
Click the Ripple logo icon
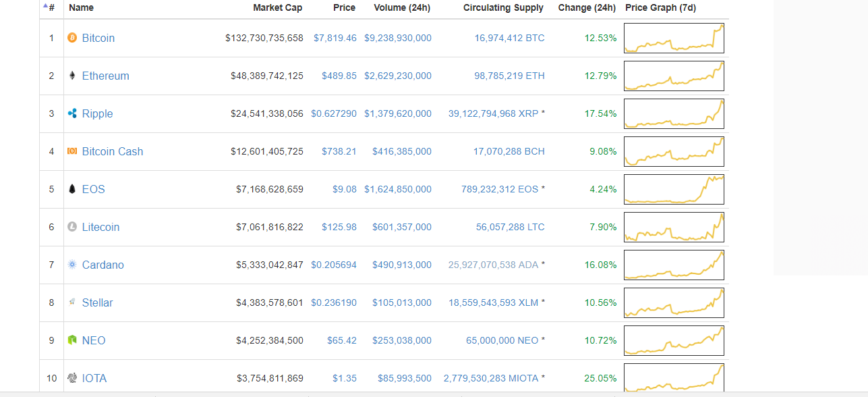(x=72, y=113)
